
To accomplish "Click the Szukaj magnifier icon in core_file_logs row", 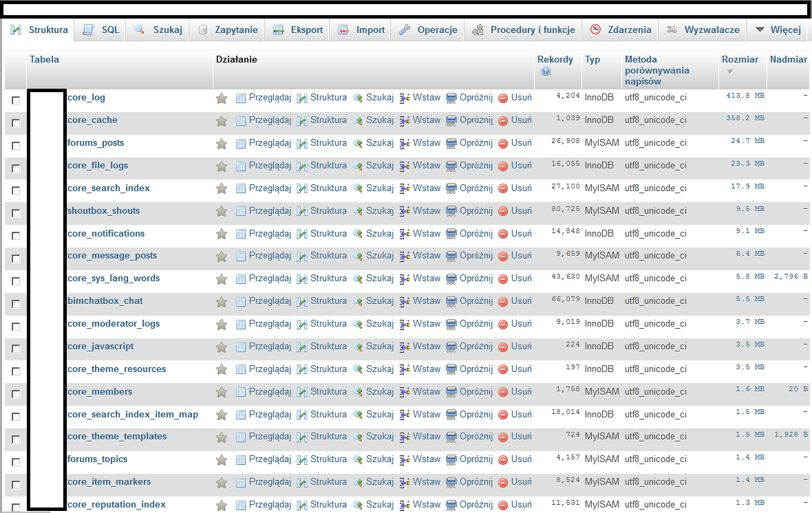I will click(x=358, y=166).
